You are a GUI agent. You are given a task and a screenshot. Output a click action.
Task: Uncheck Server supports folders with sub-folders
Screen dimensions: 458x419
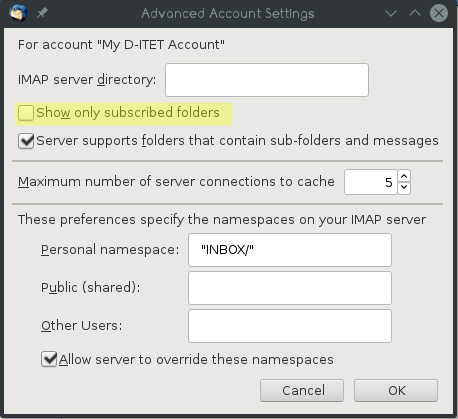coord(26,141)
